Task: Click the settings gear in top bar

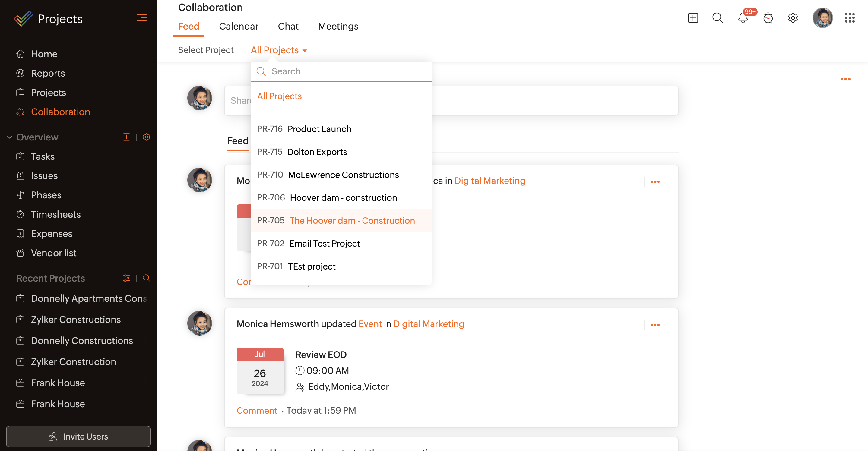Action: (793, 18)
